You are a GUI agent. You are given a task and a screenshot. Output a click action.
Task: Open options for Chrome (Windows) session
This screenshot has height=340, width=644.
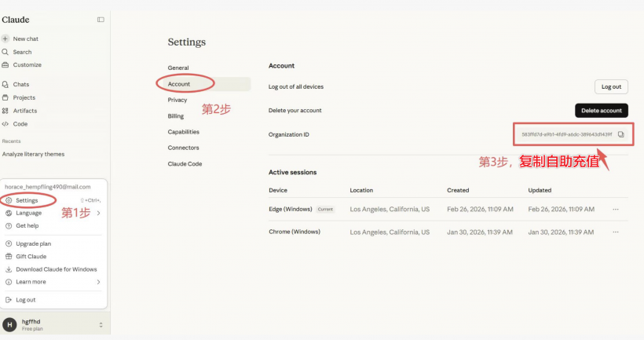click(x=615, y=232)
